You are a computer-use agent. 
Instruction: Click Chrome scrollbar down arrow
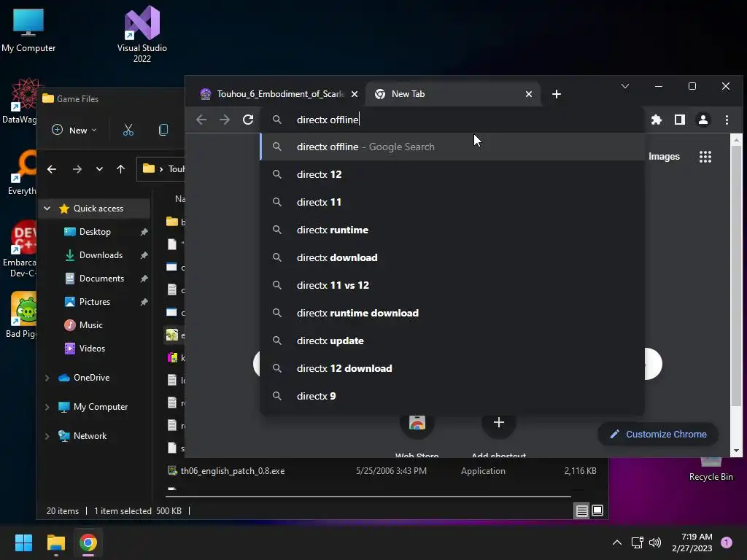click(x=736, y=451)
